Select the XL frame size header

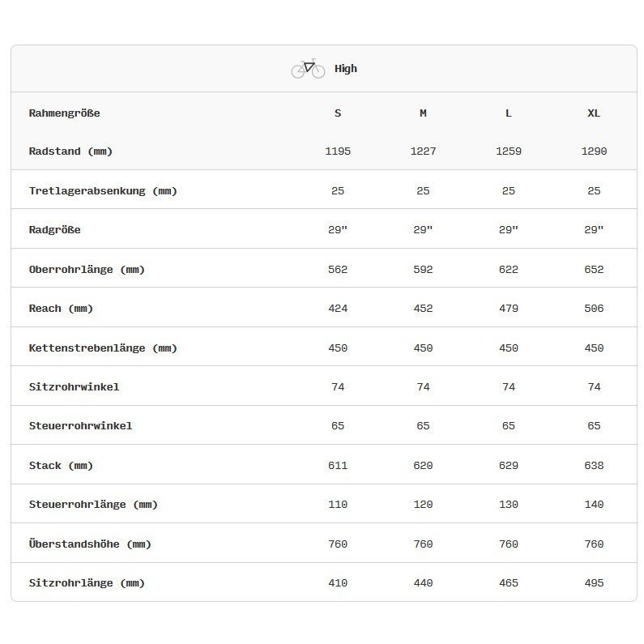(594, 113)
